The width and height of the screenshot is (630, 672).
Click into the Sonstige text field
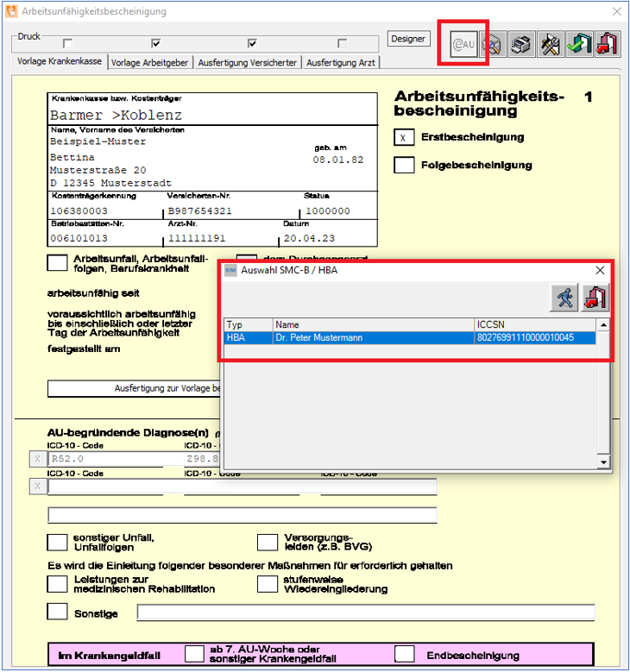pyautogui.click(x=366, y=613)
